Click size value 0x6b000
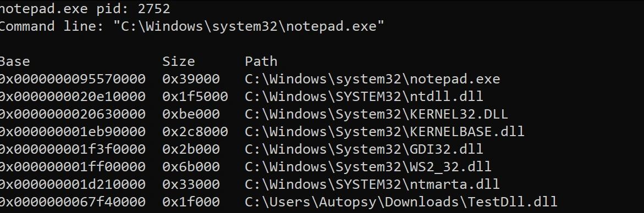Screen dimensions: 644x213 [191, 167]
